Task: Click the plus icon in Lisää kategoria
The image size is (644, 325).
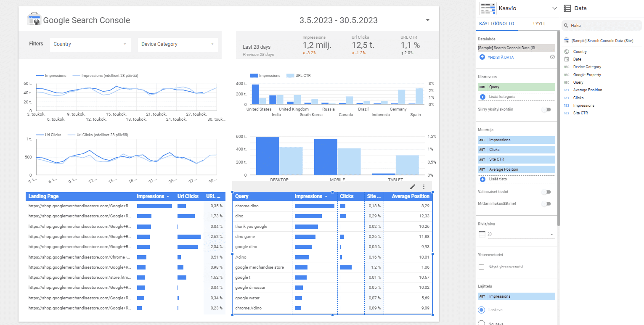Action: [x=482, y=97]
